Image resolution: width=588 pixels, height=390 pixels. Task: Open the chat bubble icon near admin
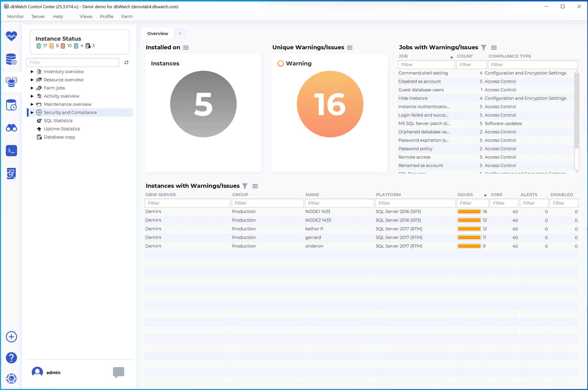click(118, 372)
